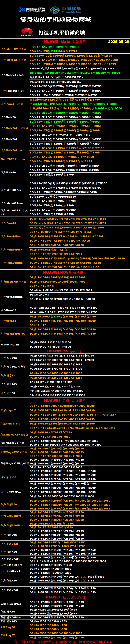The height and width of the screenshot is (644, 130).
Task: Click the plain 华为Mate70 model label
Action: 8,117
